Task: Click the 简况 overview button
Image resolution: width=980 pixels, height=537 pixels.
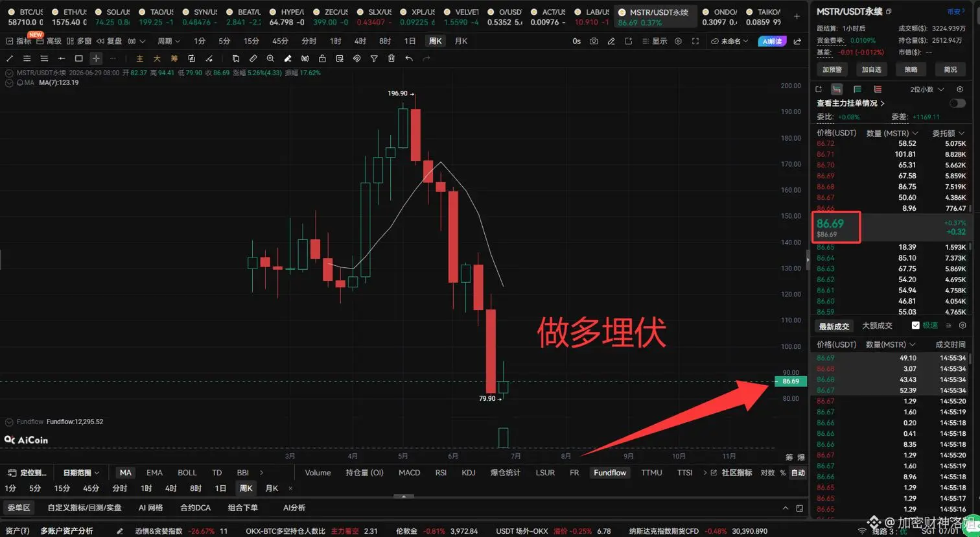Action: click(951, 69)
